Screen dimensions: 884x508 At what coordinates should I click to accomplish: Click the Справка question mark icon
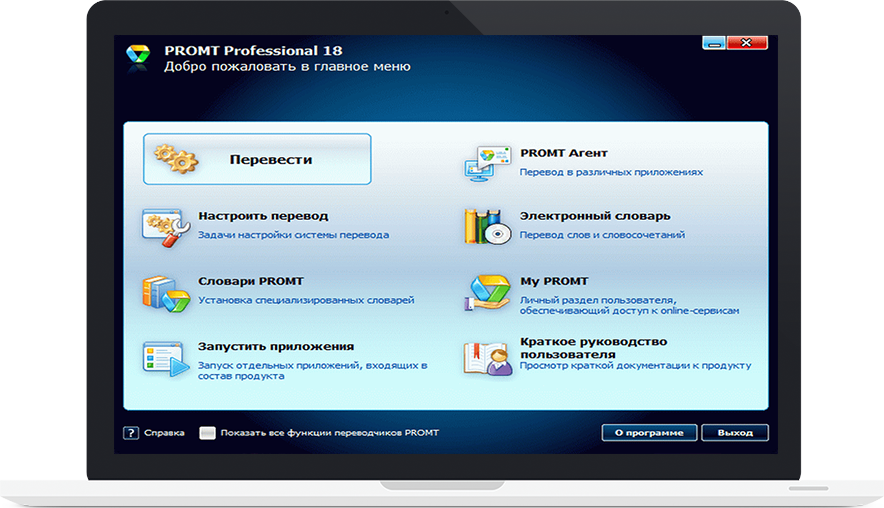click(131, 433)
